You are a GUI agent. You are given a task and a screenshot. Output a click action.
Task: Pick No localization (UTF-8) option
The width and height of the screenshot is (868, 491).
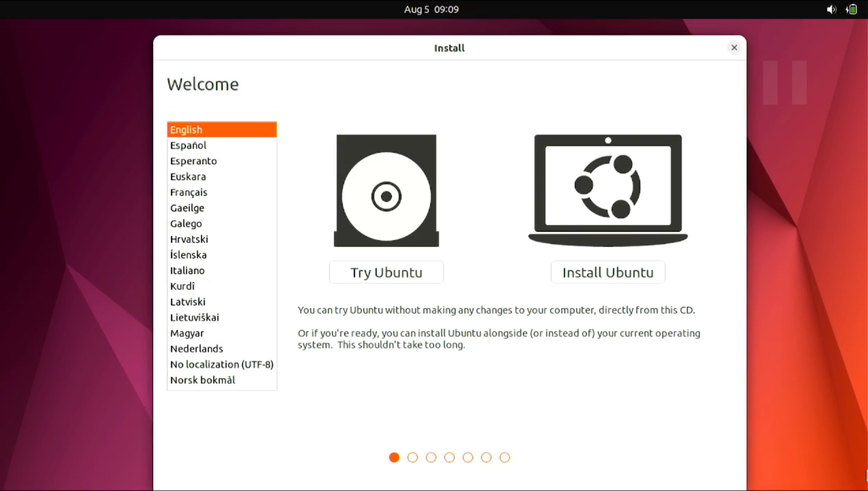point(222,364)
